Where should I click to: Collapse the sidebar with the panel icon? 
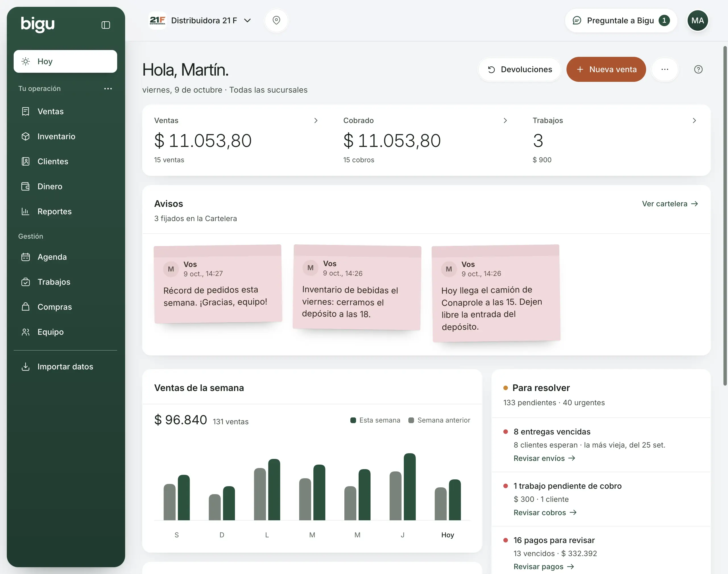click(x=106, y=25)
